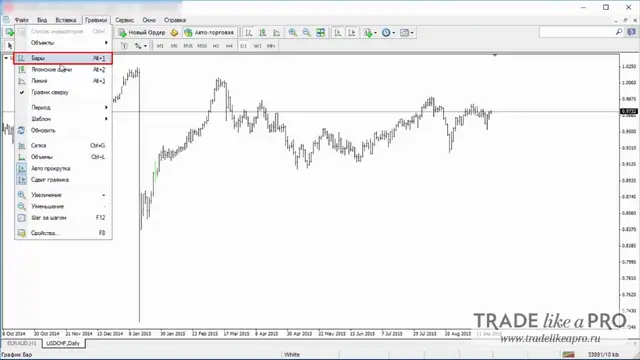The height and width of the screenshot is (360, 640).
Task: Switch to bar chart via toolbar icon
Action: [x=249, y=33]
